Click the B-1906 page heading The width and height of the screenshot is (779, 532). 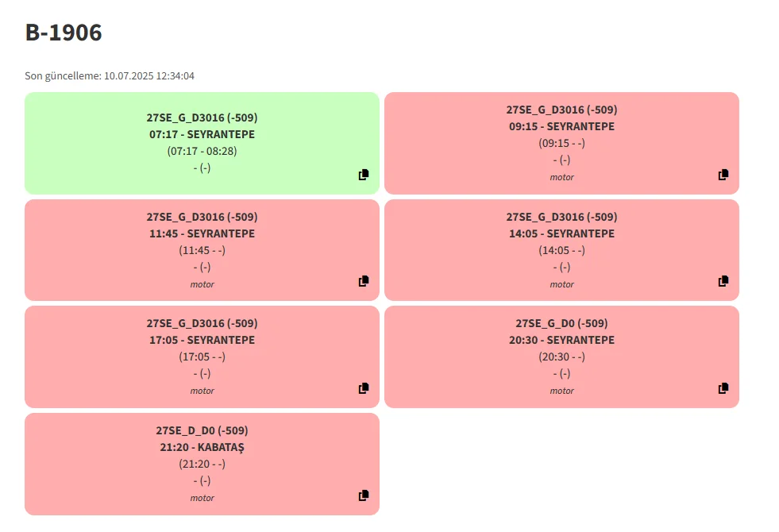[64, 33]
